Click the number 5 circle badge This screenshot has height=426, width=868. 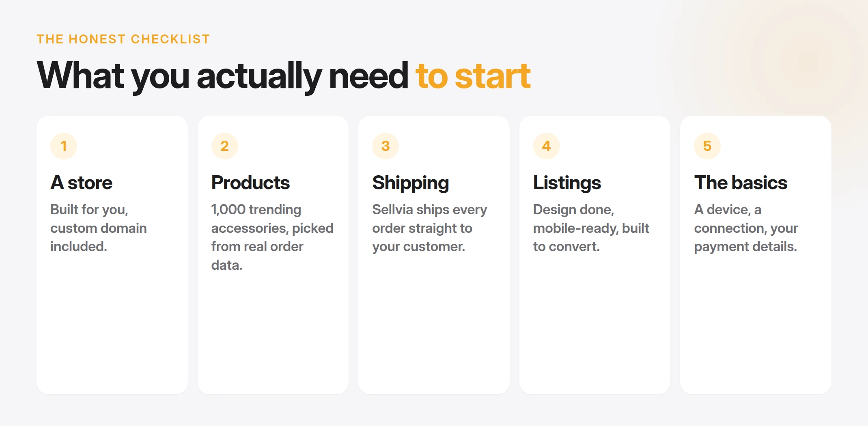(x=707, y=146)
